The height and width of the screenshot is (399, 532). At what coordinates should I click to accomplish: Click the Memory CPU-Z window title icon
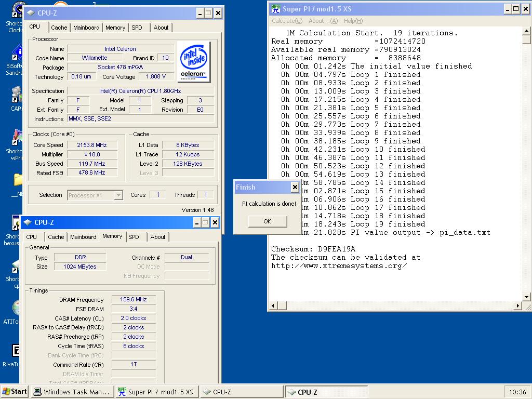pyautogui.click(x=28, y=222)
